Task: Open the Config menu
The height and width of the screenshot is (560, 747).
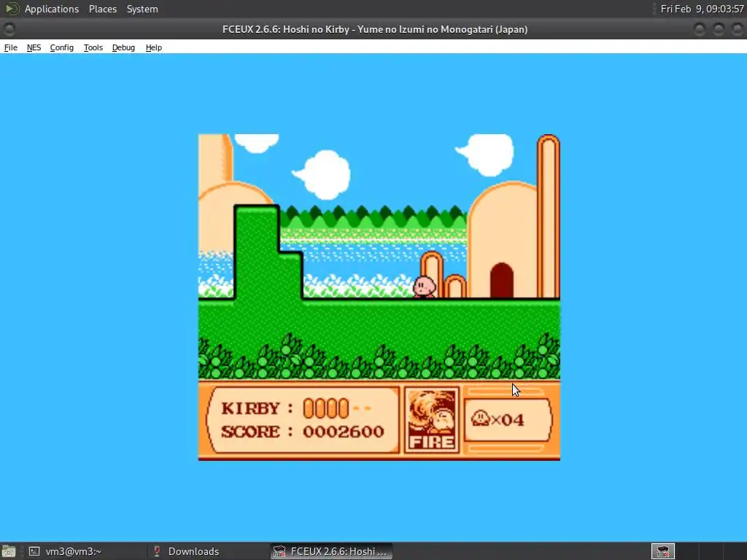Action: click(x=62, y=47)
